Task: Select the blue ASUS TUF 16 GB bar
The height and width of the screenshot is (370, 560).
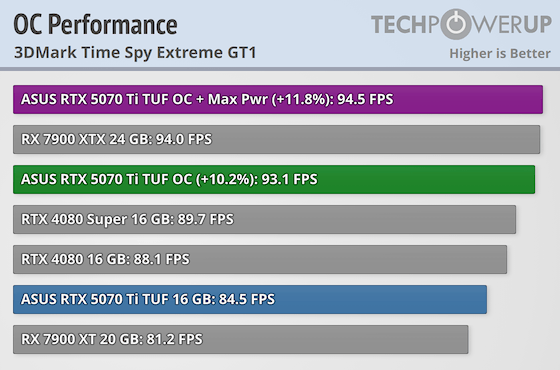Action: click(250, 299)
